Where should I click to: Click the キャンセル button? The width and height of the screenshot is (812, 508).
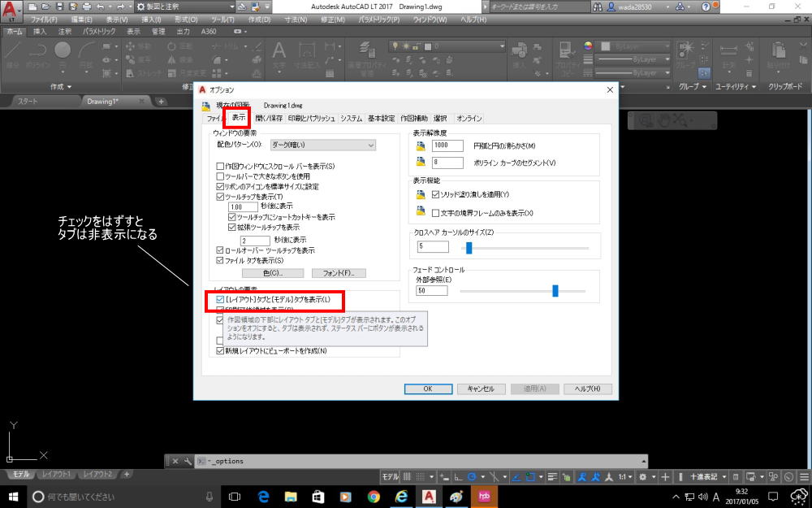coord(481,389)
